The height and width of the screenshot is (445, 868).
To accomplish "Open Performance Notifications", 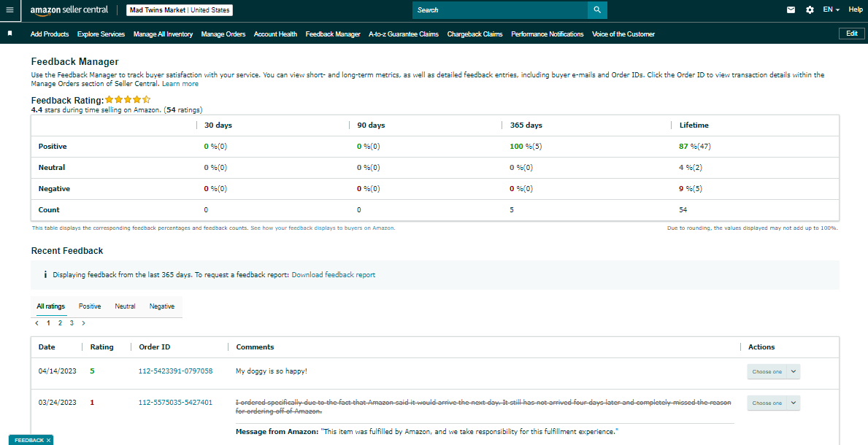I will pyautogui.click(x=548, y=34).
